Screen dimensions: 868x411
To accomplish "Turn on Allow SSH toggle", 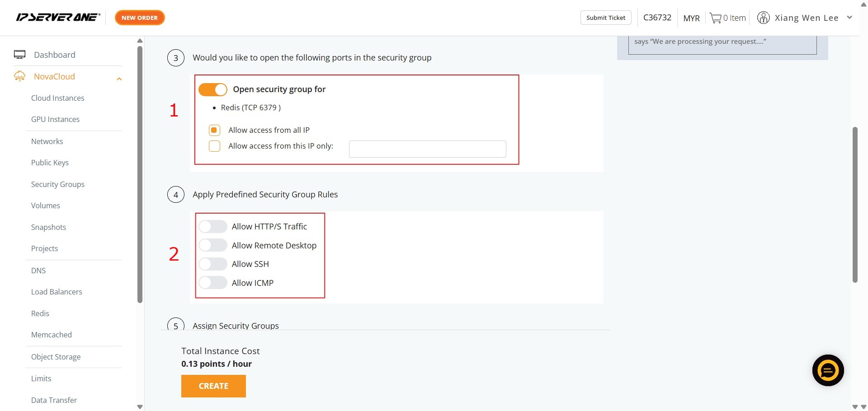I will [213, 264].
